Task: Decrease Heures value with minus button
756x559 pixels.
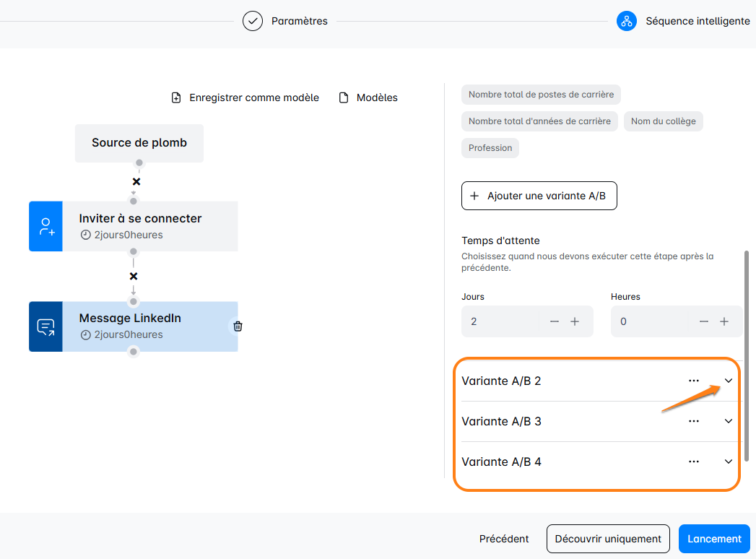Action: (x=704, y=321)
